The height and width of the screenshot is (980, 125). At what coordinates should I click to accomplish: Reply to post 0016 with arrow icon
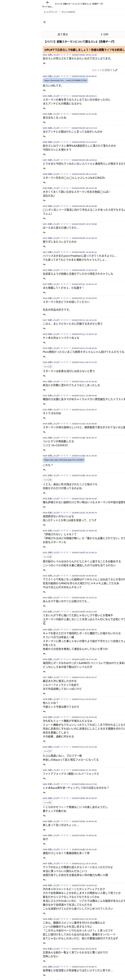[44, 315]
